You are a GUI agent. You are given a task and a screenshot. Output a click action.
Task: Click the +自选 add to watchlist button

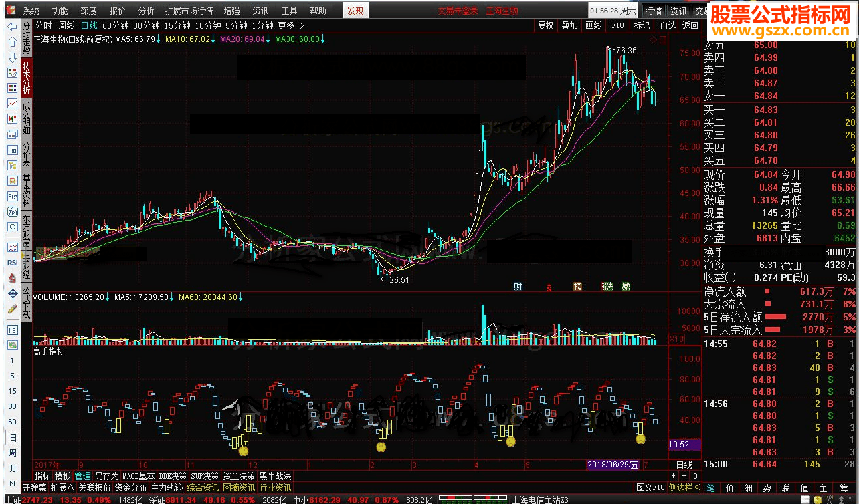(666, 25)
